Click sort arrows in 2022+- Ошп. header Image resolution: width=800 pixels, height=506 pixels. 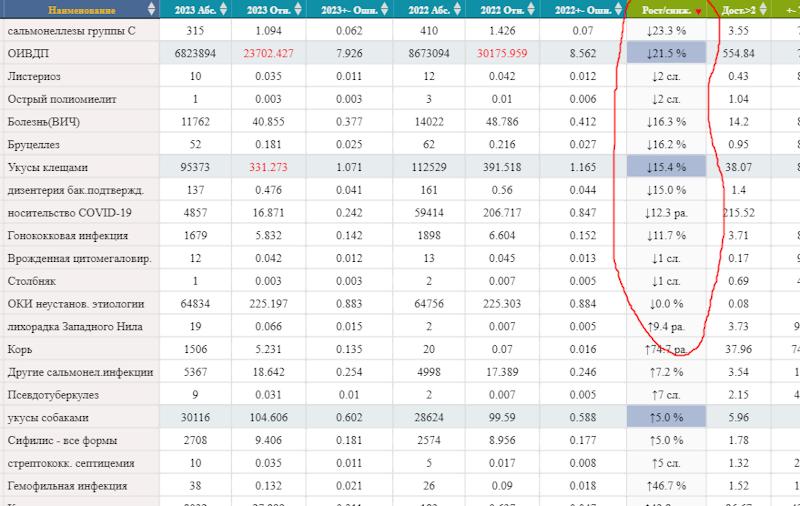[617, 10]
